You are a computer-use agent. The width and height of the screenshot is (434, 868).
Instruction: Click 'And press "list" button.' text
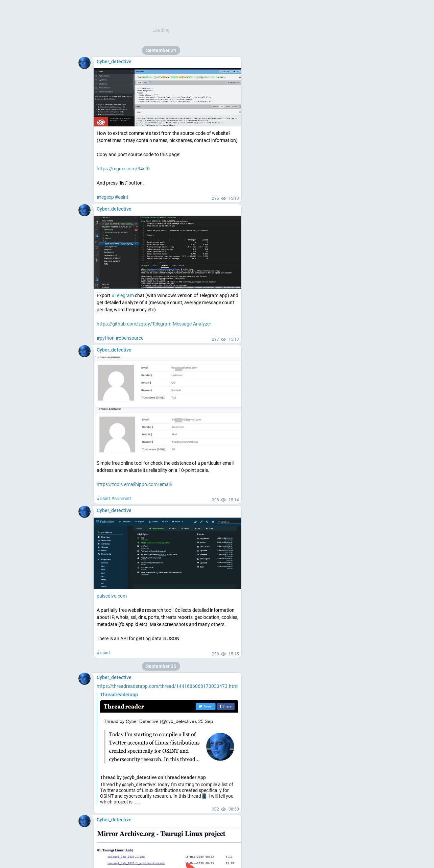coord(120,183)
